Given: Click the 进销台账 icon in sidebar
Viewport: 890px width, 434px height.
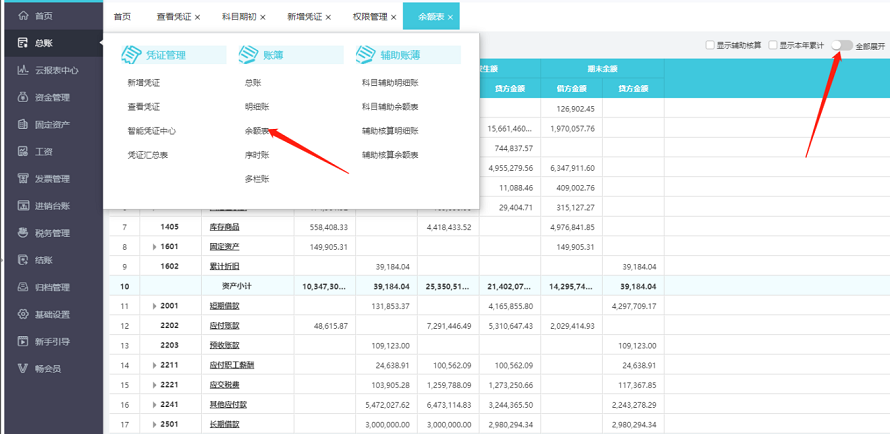Looking at the screenshot, I should tap(23, 206).
